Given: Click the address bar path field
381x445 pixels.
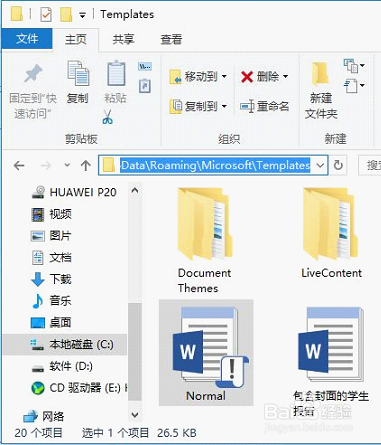Looking at the screenshot, I should pyautogui.click(x=213, y=165).
